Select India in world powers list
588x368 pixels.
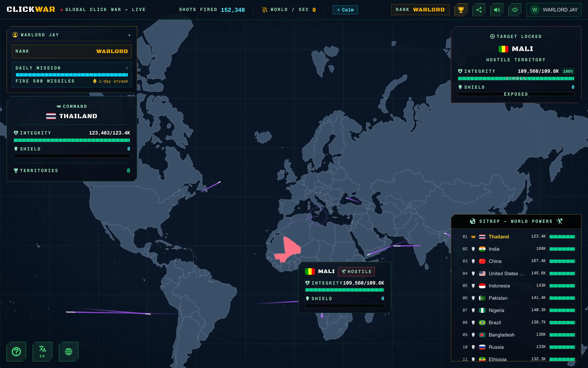(516, 249)
